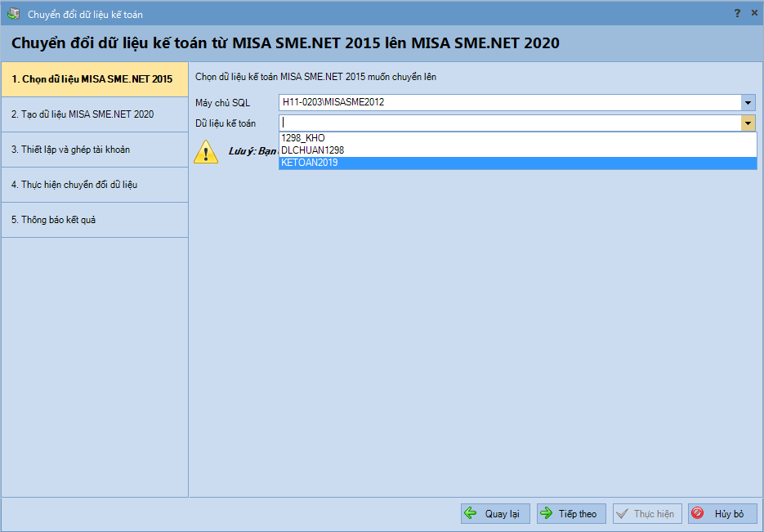764x532 pixels.
Task: Open step 4 Thực hiện chuyển đổi dữ liệu
Action: click(x=95, y=185)
